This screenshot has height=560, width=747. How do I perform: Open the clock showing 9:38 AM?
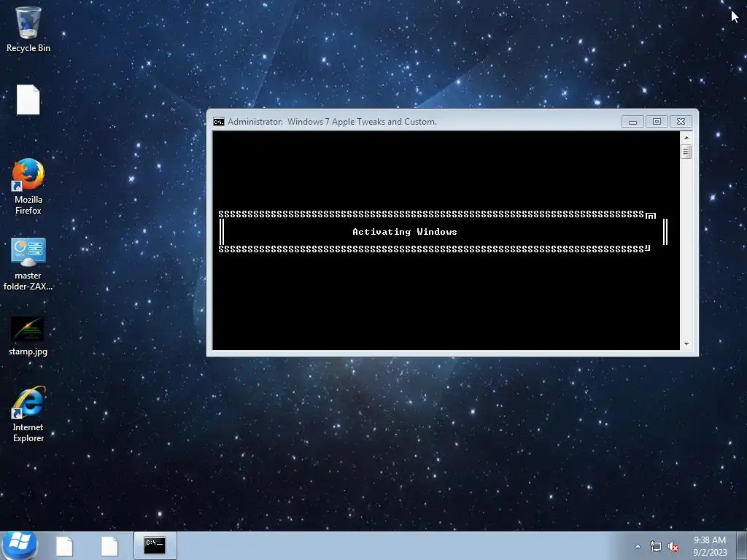click(710, 546)
